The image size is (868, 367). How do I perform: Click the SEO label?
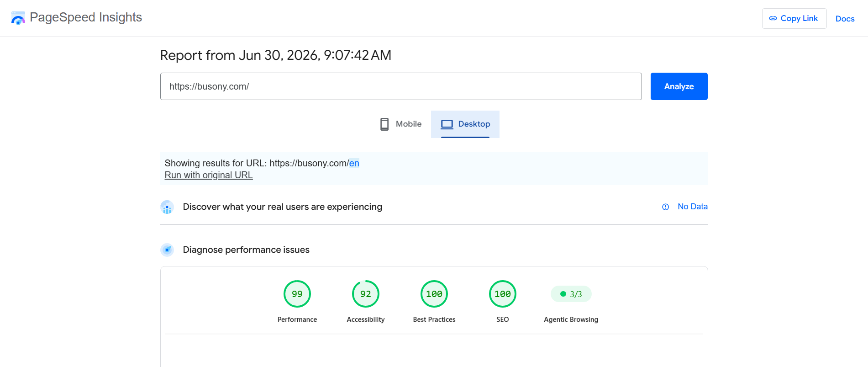click(503, 319)
